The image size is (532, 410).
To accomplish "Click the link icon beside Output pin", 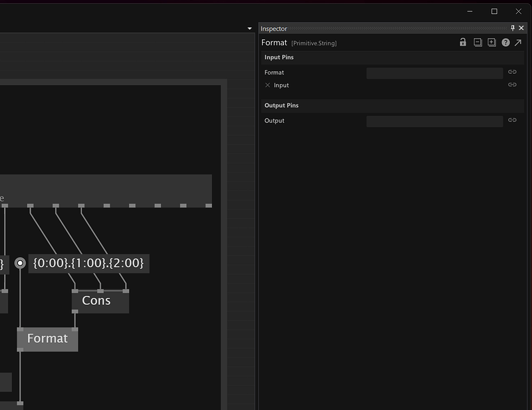I will click(512, 120).
